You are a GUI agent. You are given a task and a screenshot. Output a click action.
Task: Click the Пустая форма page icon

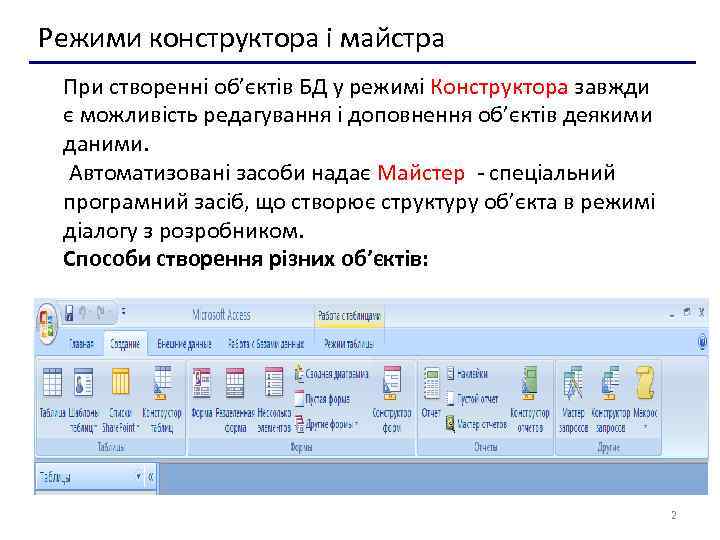click(298, 399)
